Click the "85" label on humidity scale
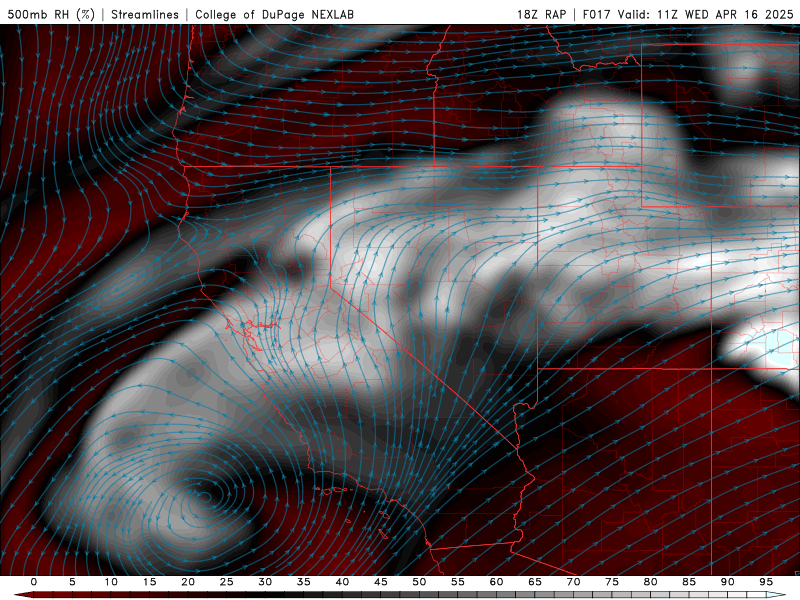The image size is (800, 600). (689, 582)
